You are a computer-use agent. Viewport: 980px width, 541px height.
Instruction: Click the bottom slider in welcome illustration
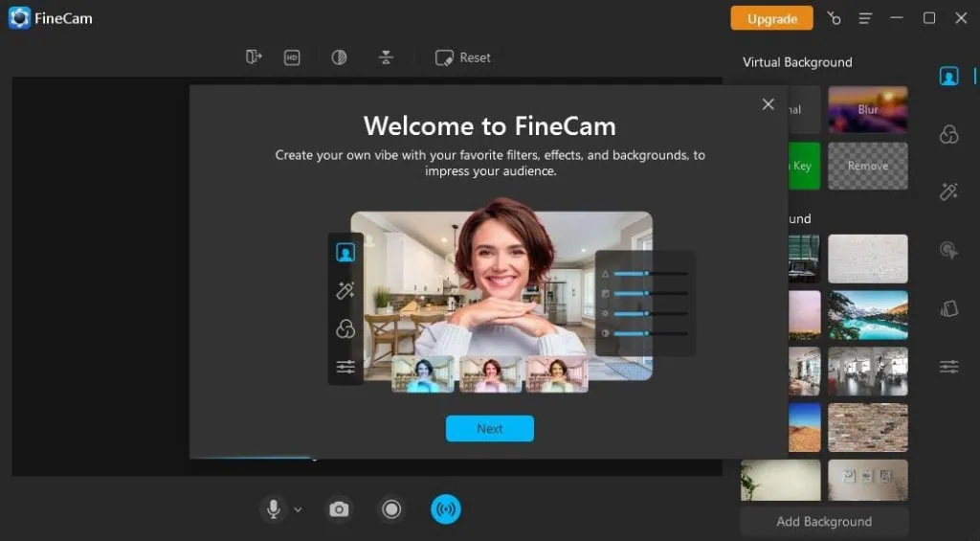(650, 333)
